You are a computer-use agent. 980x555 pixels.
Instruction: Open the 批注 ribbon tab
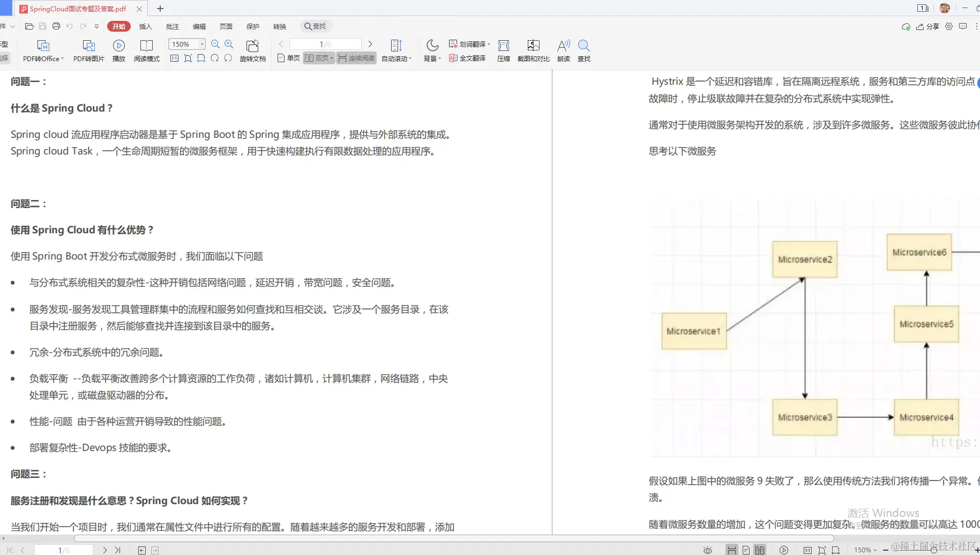pyautogui.click(x=173, y=26)
